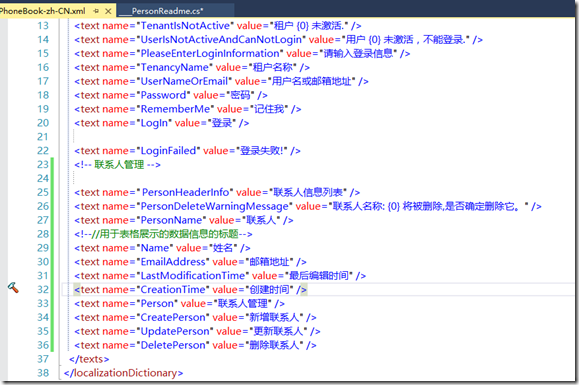Close the PhoneBook-zh-CN.xml tab

108,11
